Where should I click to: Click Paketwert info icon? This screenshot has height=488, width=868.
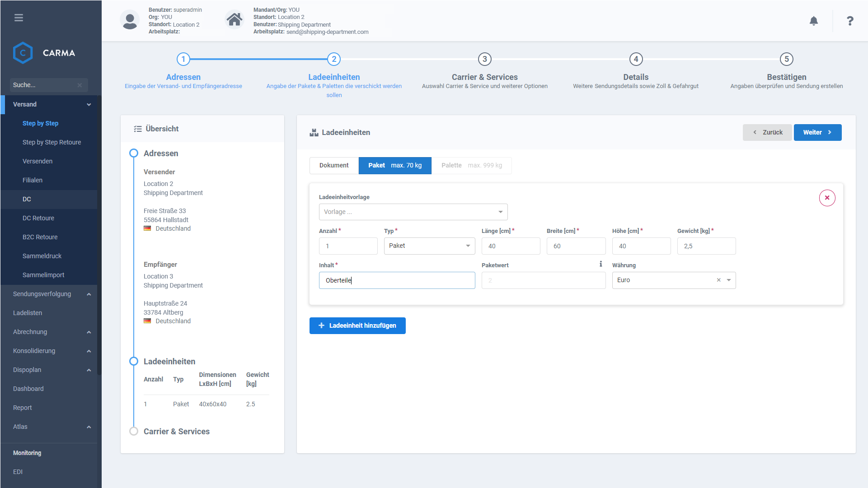coord(601,264)
